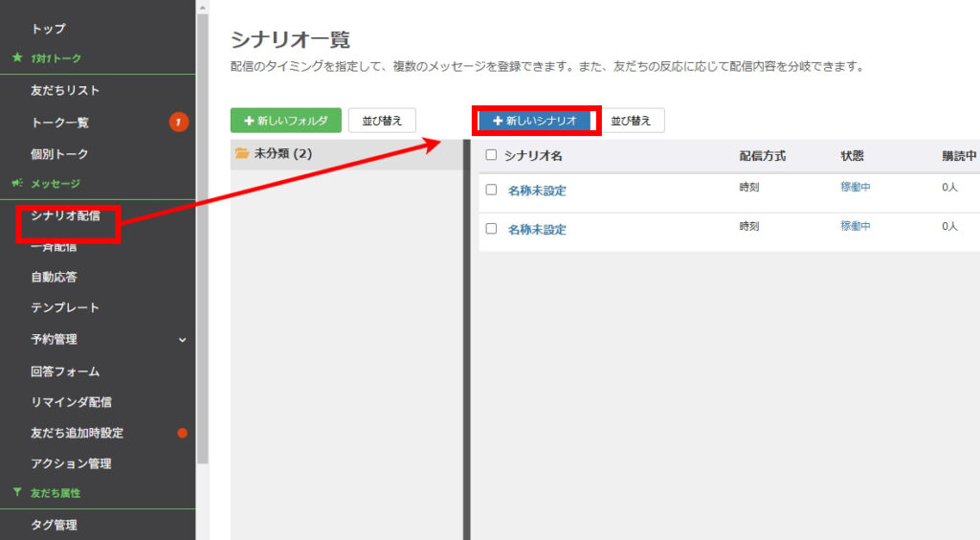Click the folder icon next to 未分類
This screenshot has width=980, height=540.
pyautogui.click(x=242, y=153)
